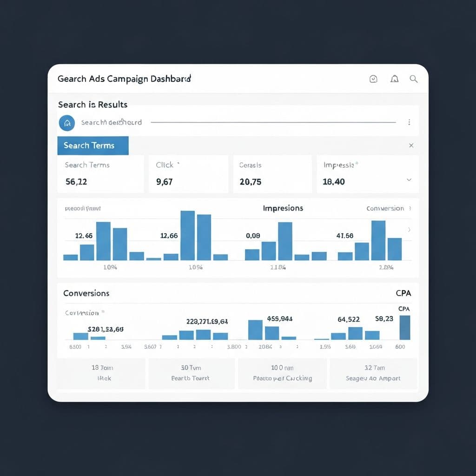476x476 pixels.
Task: Open options dots beside Conversion chart label
Action: (x=410, y=209)
